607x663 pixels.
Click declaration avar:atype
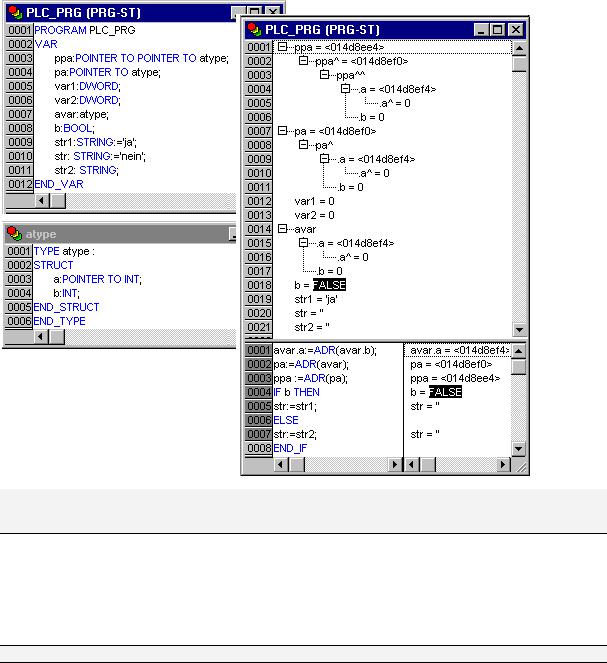pyautogui.click(x=82, y=114)
